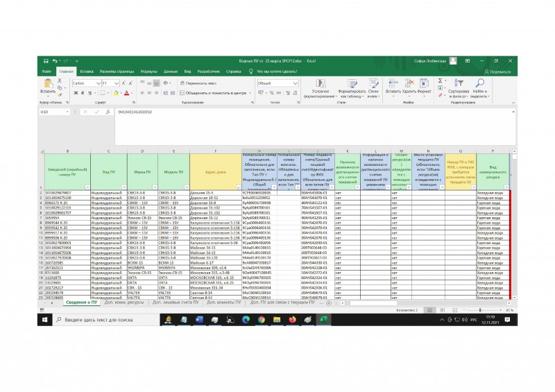
Task: Copy selection with the Copy icon
Action: click(60, 87)
